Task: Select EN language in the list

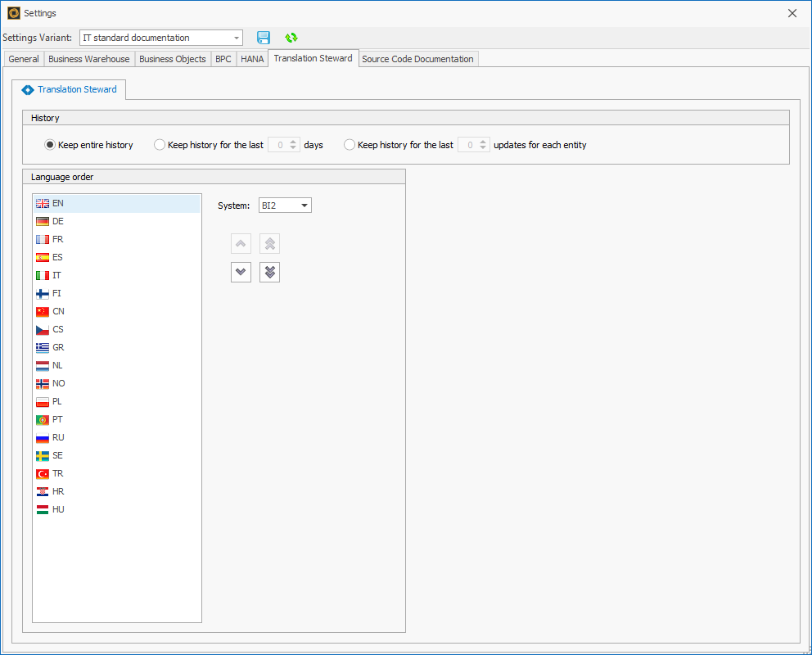Action: [57, 203]
